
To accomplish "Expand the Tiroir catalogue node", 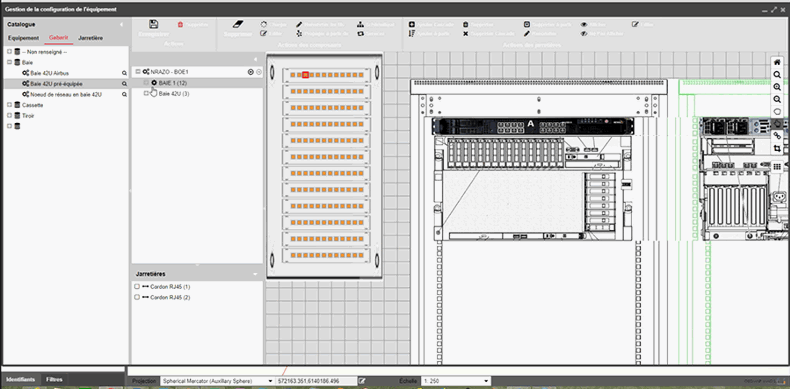I will tap(9, 115).
